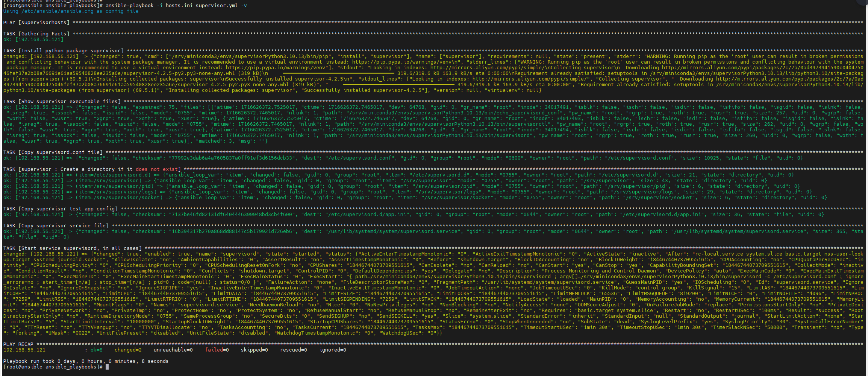Click 'ok=8' in the recap
The height and width of the screenshot is (376, 868).
pos(96,350)
